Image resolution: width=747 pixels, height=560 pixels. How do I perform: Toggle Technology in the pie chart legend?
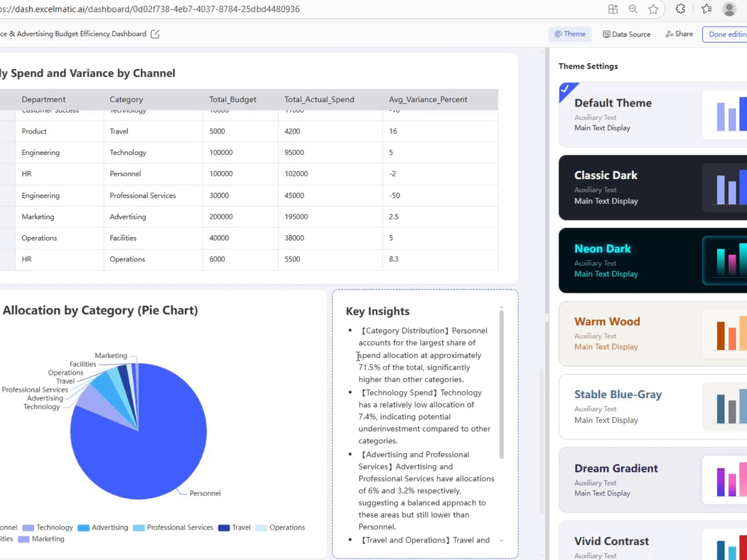(x=48, y=527)
